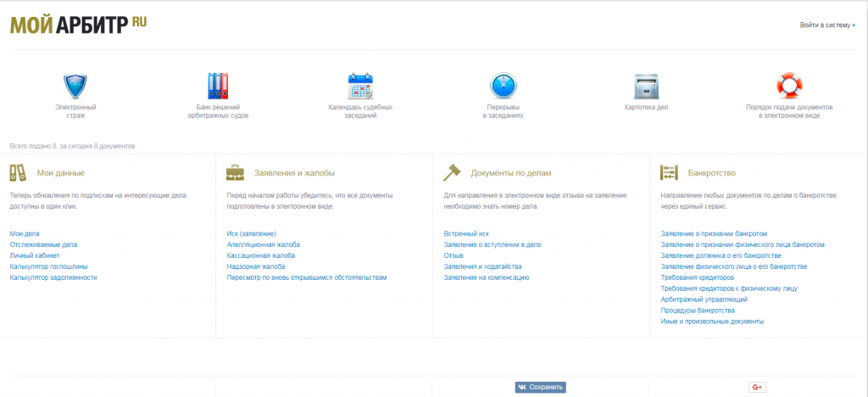Viewport: 868px width, 397px height.
Task: Expand the Войти в систему login arrow
Action: pos(854,25)
